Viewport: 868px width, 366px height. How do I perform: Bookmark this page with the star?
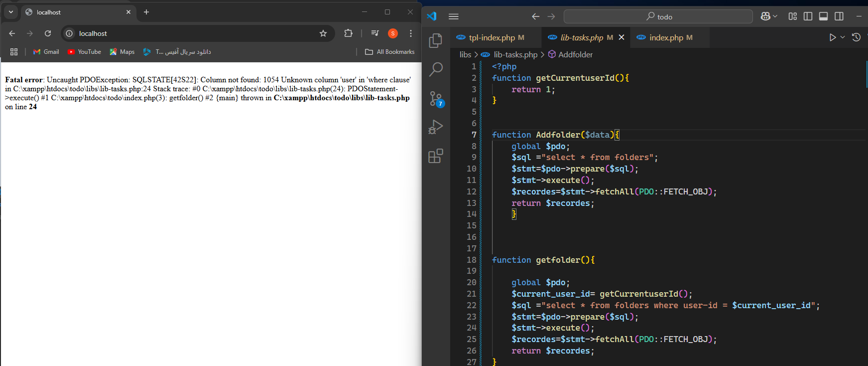(323, 33)
